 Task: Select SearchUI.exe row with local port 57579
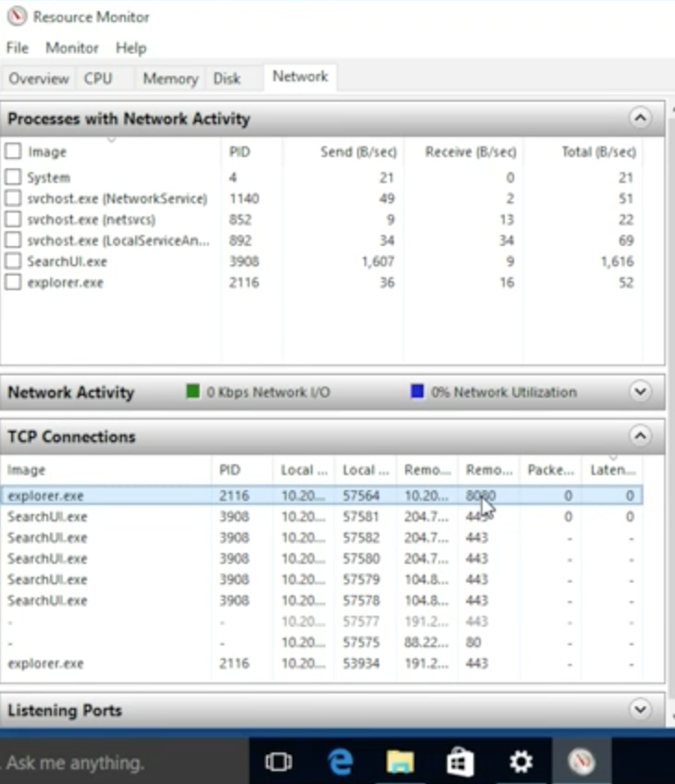click(322, 580)
